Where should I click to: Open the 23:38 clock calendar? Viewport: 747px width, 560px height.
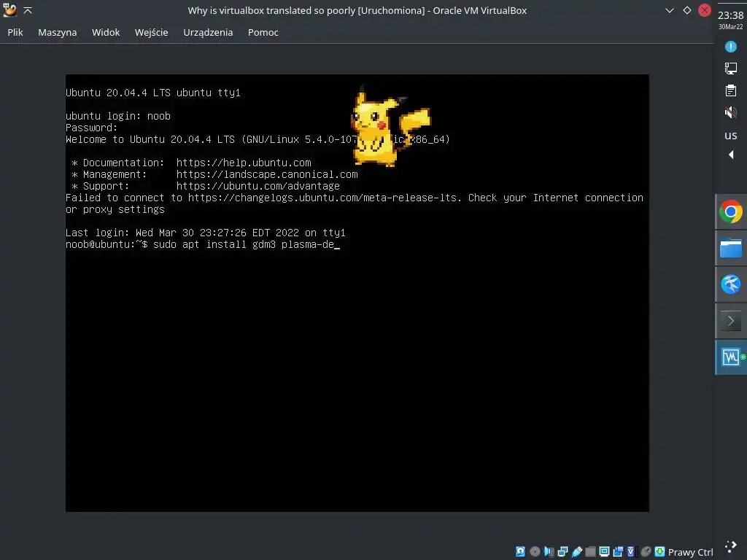[x=730, y=20]
